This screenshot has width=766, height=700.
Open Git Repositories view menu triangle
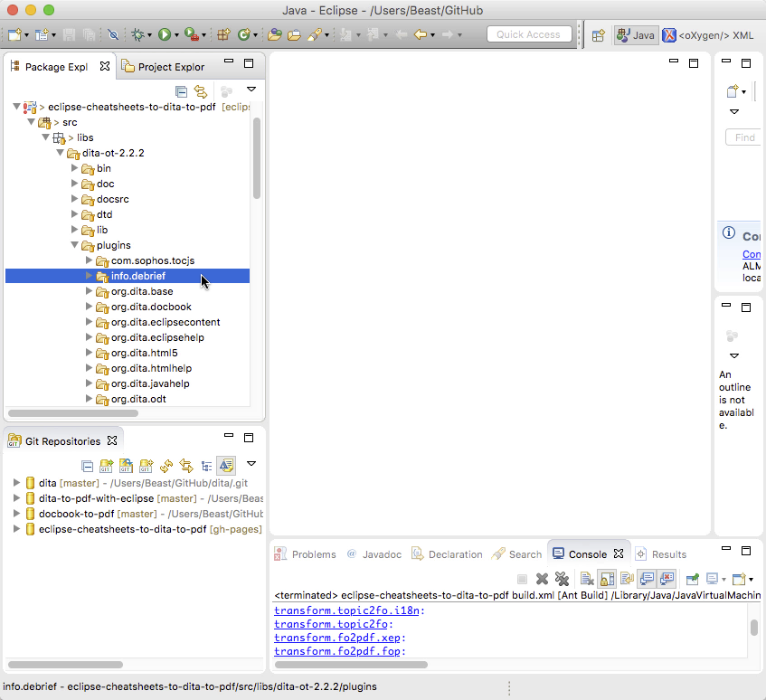[251, 464]
